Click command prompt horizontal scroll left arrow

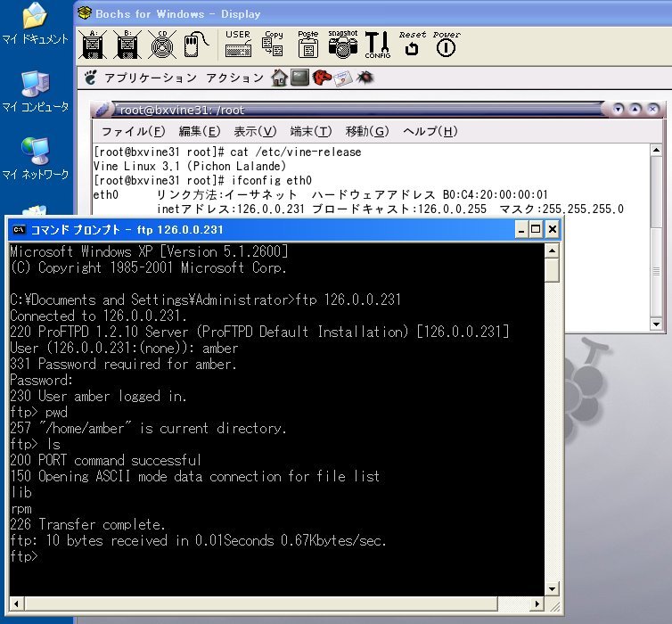tap(17, 603)
